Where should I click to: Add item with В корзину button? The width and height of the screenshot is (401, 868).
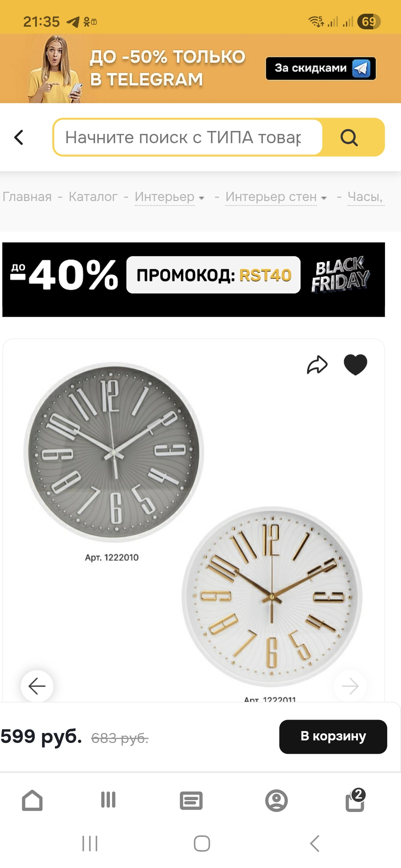333,737
